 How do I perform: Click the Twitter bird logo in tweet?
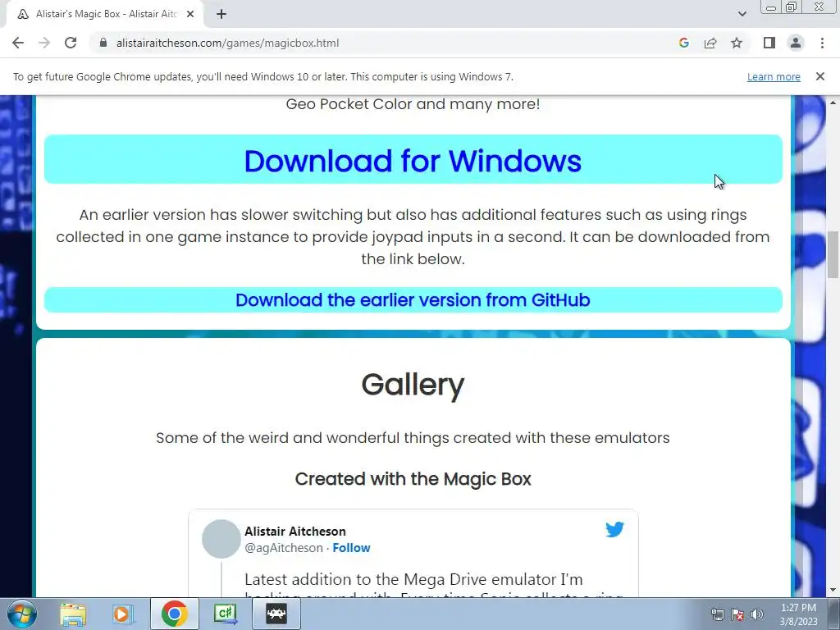(x=614, y=529)
